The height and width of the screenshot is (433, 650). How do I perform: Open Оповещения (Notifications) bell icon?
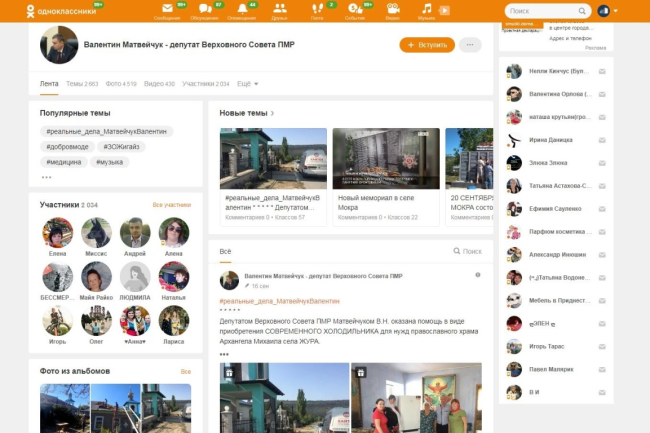(x=241, y=10)
